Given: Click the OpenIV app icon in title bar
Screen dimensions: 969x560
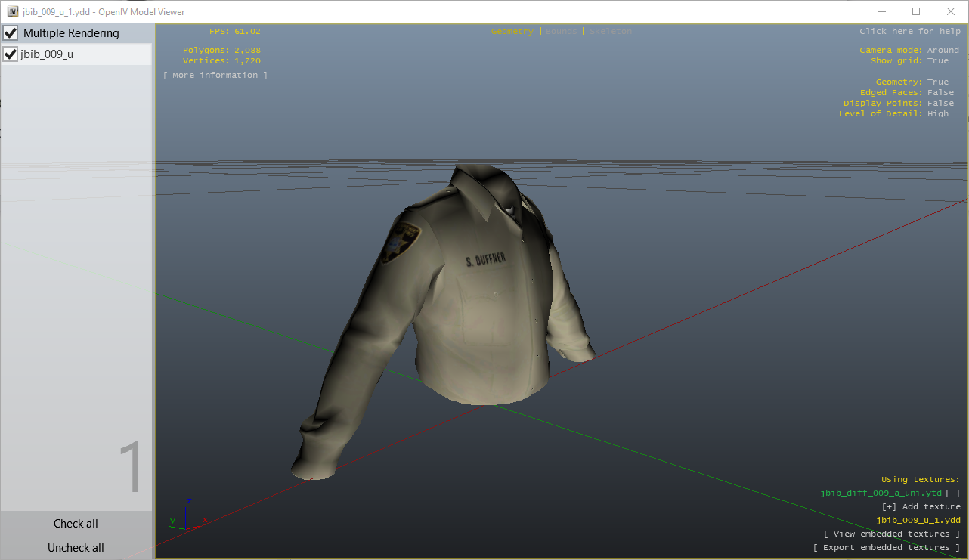Looking at the screenshot, I should tap(12, 11).
